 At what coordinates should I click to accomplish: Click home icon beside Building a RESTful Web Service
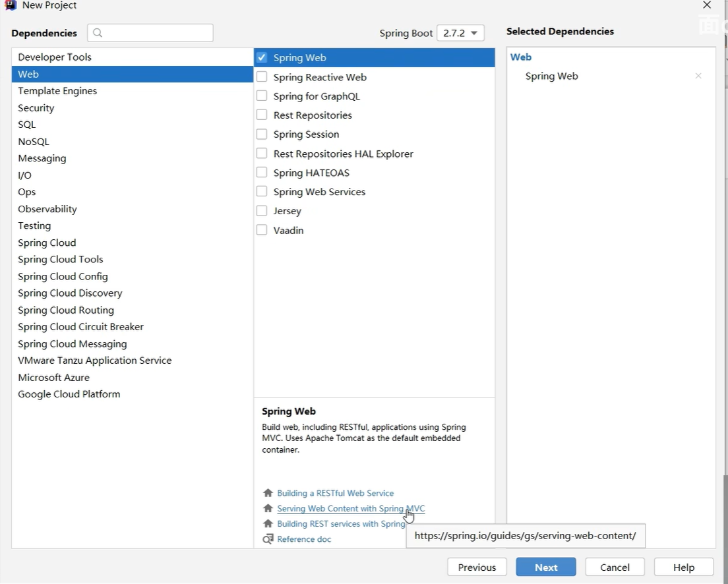268,493
